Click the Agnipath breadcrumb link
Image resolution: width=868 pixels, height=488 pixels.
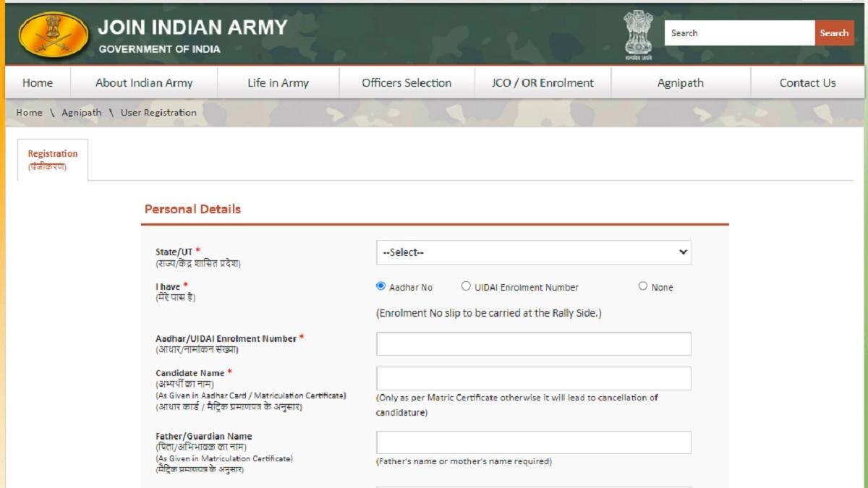tap(81, 113)
